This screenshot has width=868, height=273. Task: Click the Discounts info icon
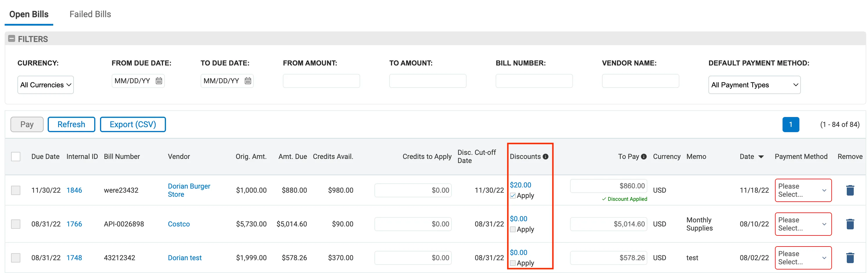pos(546,157)
